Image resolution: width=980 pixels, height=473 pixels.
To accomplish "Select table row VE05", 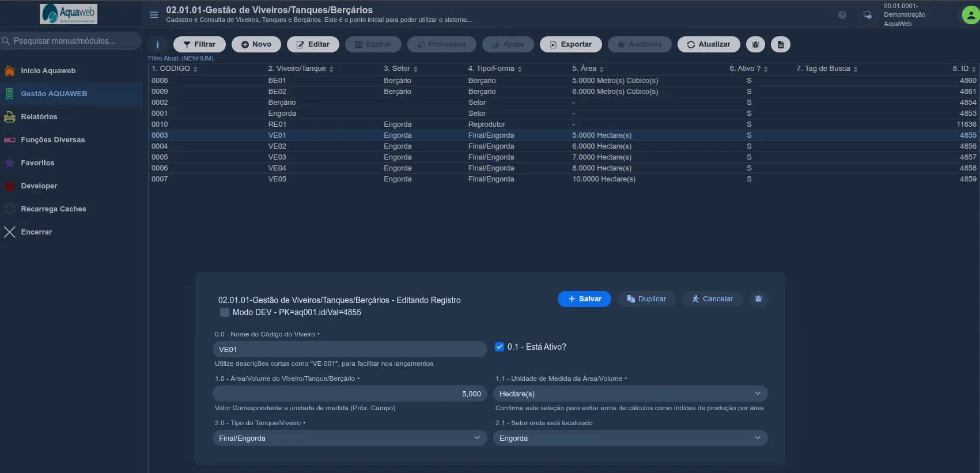I will pos(563,179).
